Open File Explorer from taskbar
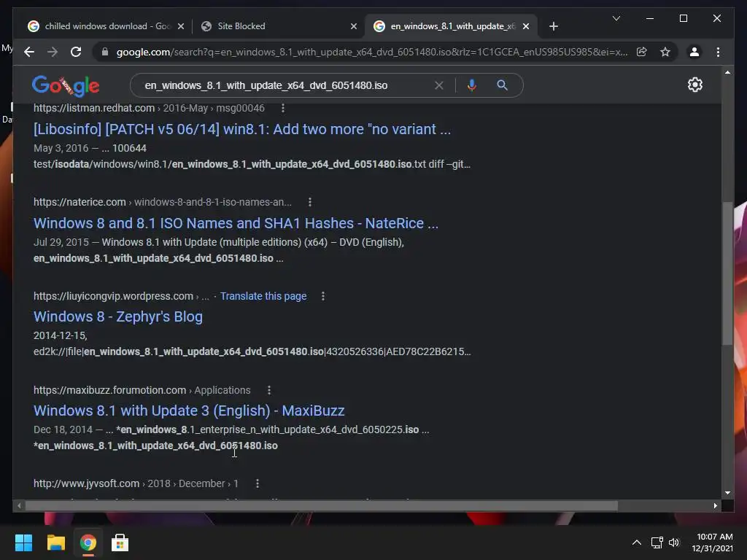 coord(55,542)
